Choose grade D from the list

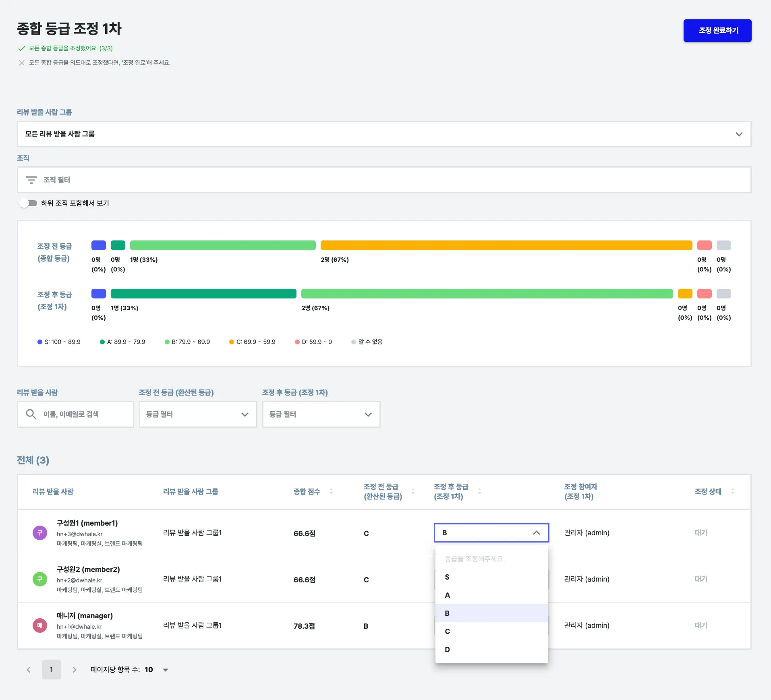tap(491, 649)
